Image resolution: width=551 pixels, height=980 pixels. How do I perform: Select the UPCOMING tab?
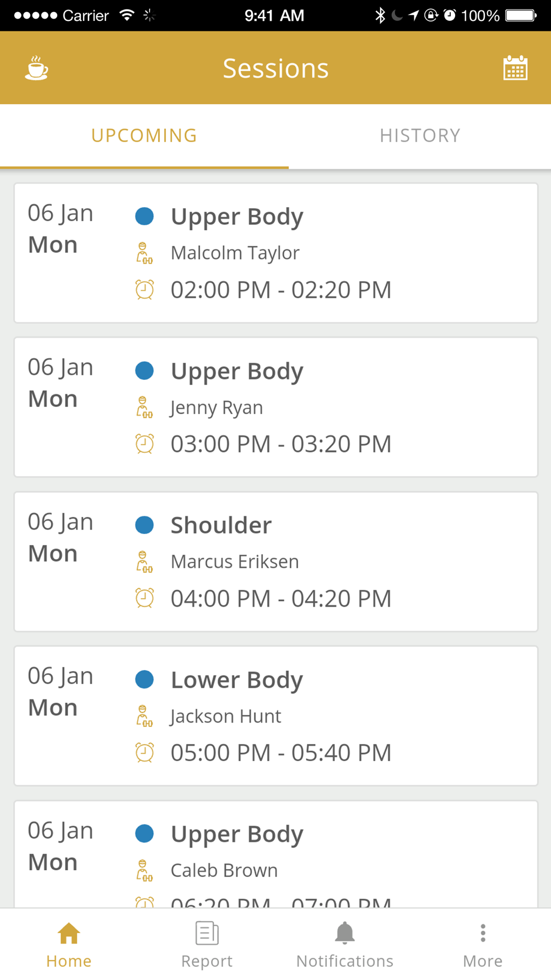point(144,136)
